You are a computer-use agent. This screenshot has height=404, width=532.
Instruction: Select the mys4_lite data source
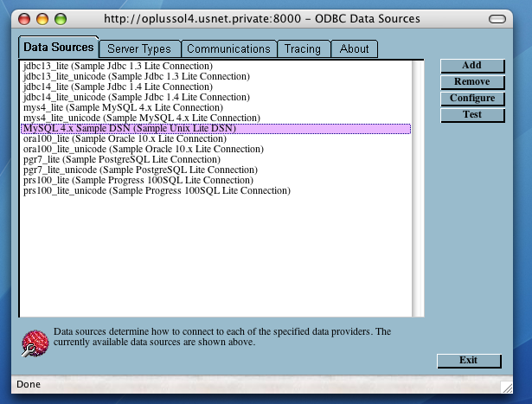[x=215, y=107]
